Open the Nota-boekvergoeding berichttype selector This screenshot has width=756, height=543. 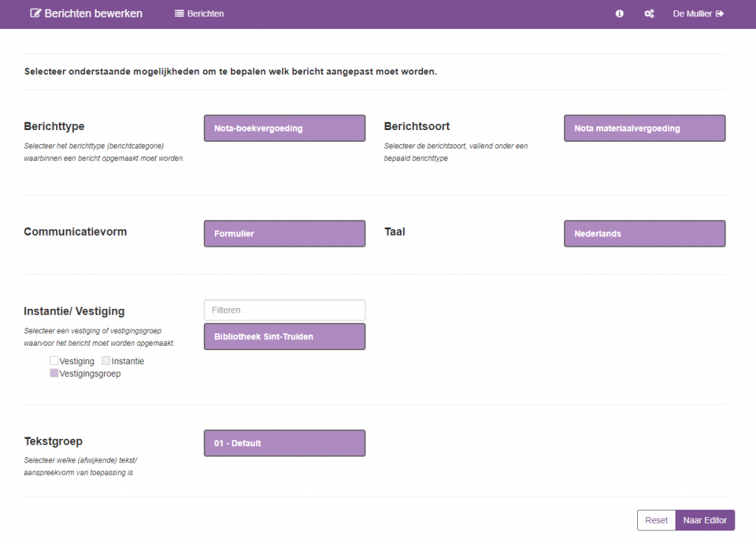(284, 129)
